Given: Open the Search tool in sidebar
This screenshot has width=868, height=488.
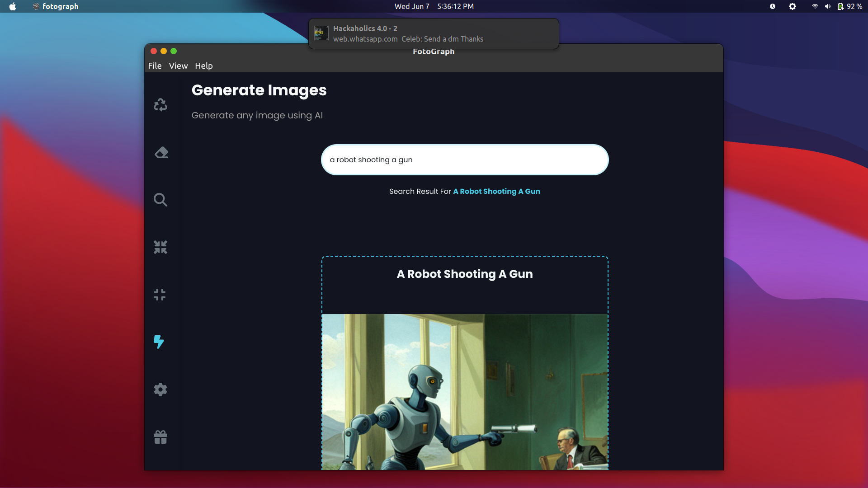Looking at the screenshot, I should [x=160, y=199].
